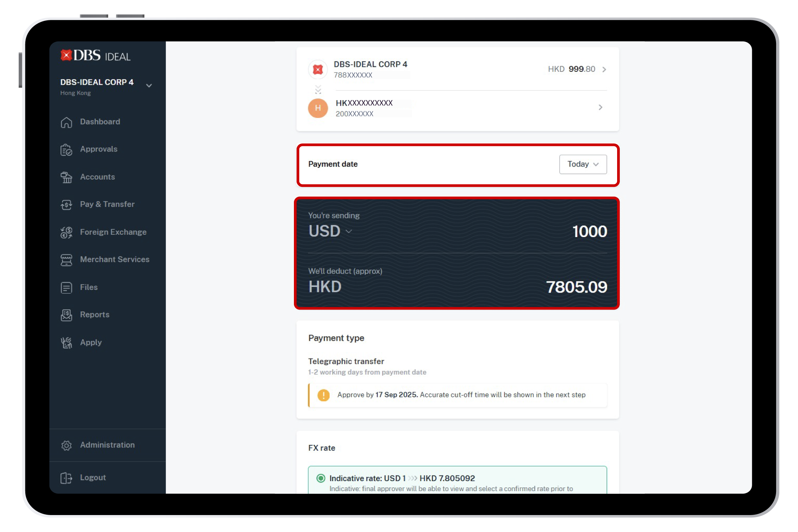Click the Files document icon
This screenshot has width=798, height=532.
[66, 287]
